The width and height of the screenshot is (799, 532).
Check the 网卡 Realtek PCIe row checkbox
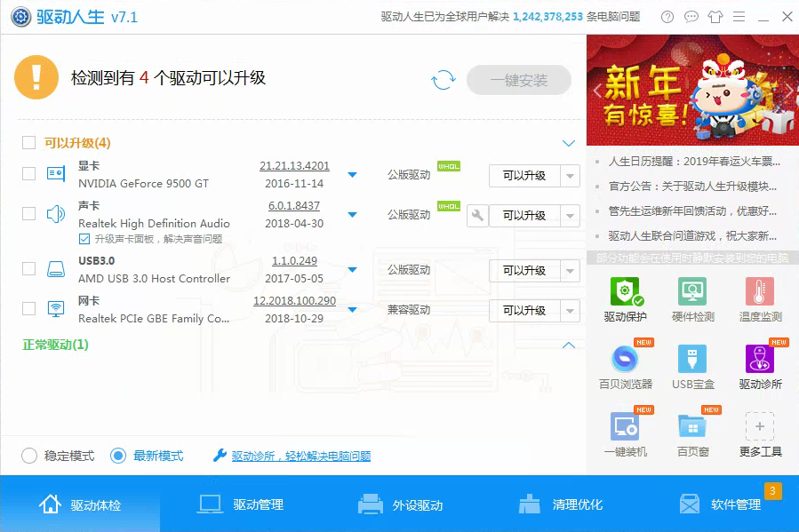pyautogui.click(x=28, y=308)
